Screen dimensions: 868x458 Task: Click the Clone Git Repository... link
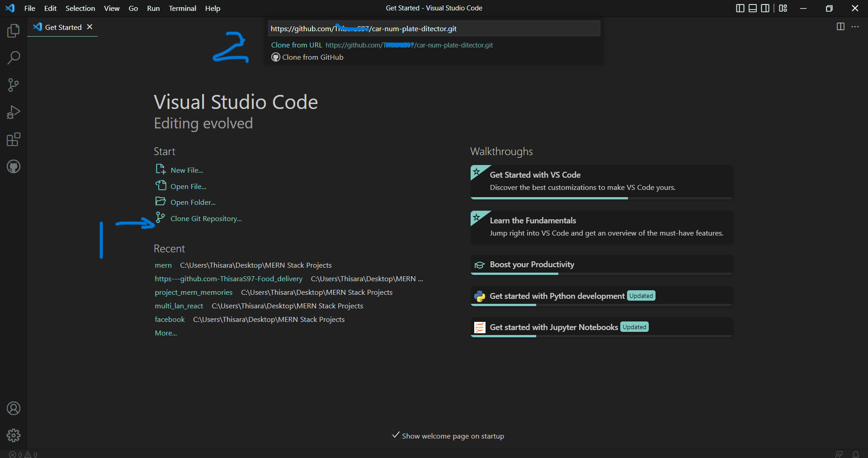coord(206,218)
